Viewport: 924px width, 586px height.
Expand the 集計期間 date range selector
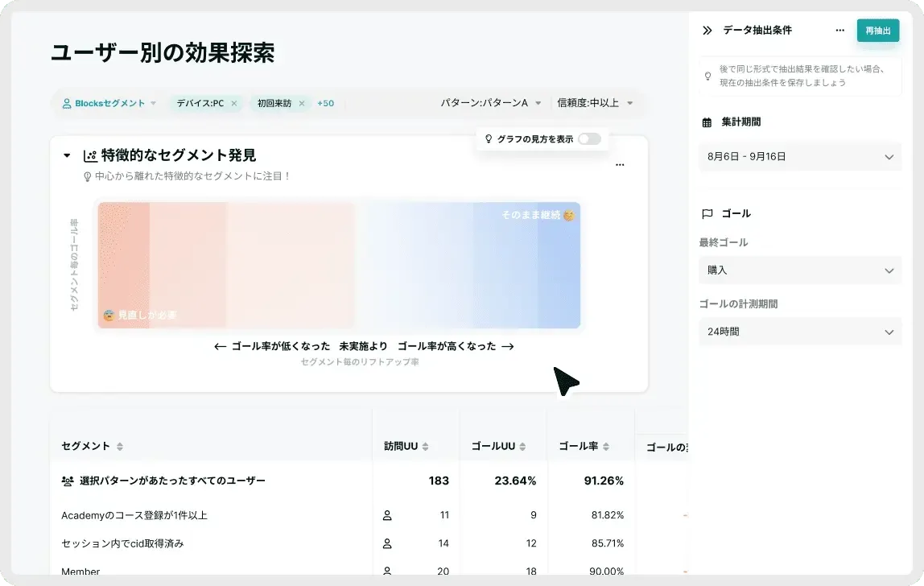coord(800,157)
